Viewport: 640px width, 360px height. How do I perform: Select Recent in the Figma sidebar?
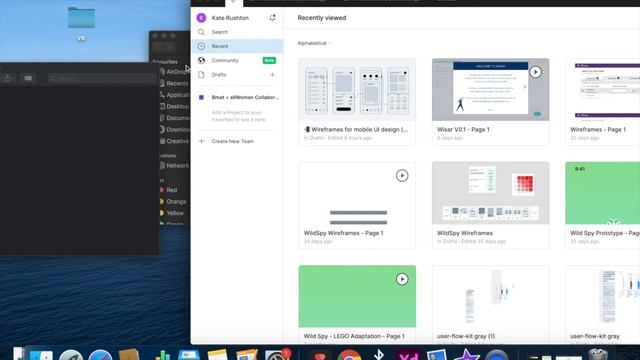[x=237, y=46]
